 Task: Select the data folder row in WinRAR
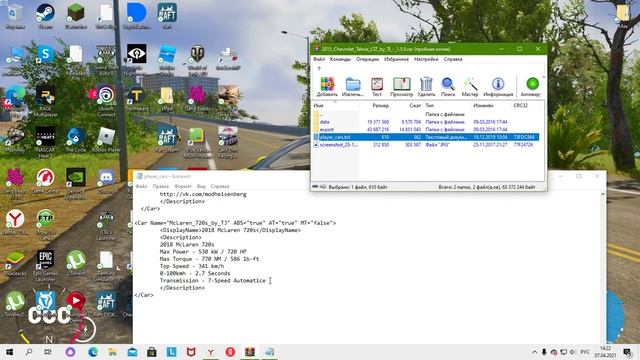426,122
